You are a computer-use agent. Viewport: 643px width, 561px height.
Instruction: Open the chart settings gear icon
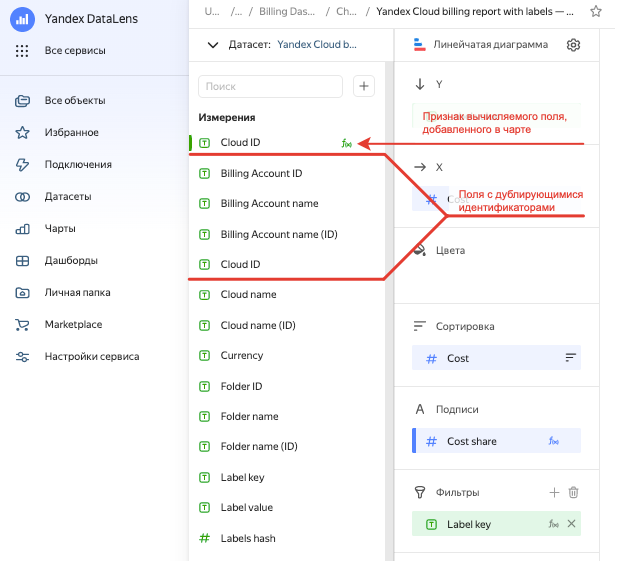pos(573,45)
